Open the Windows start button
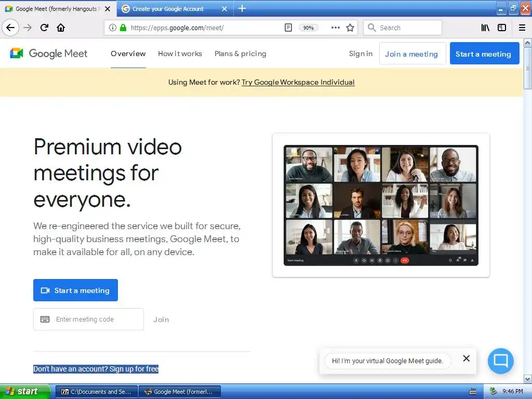The height and width of the screenshot is (399, 532). [25, 392]
